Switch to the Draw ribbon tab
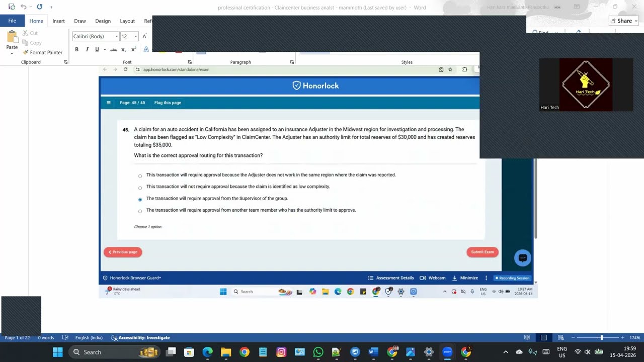Image resolution: width=644 pixels, height=362 pixels. pos(80,21)
